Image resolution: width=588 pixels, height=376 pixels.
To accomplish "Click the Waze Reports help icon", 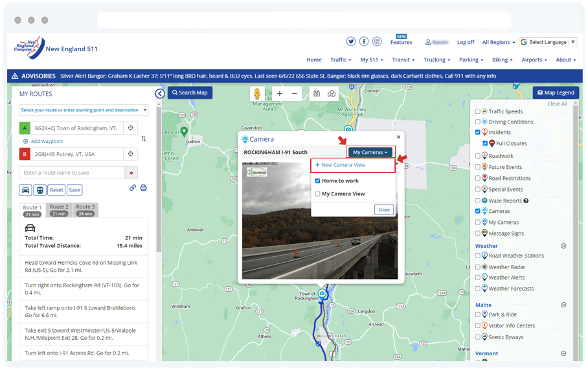I will (526, 201).
